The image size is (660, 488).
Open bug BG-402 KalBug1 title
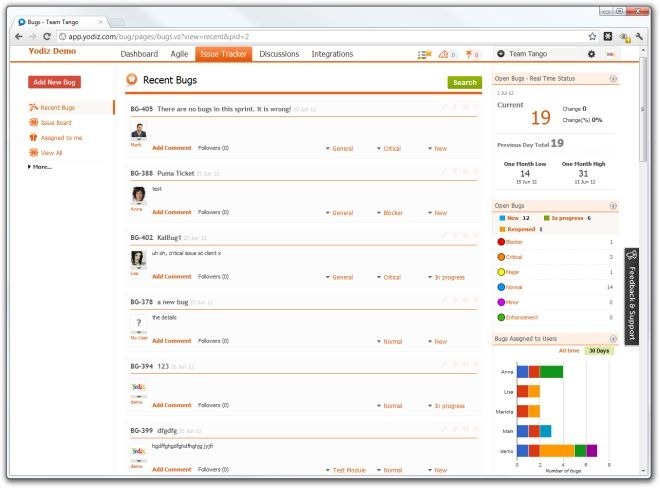click(169, 238)
